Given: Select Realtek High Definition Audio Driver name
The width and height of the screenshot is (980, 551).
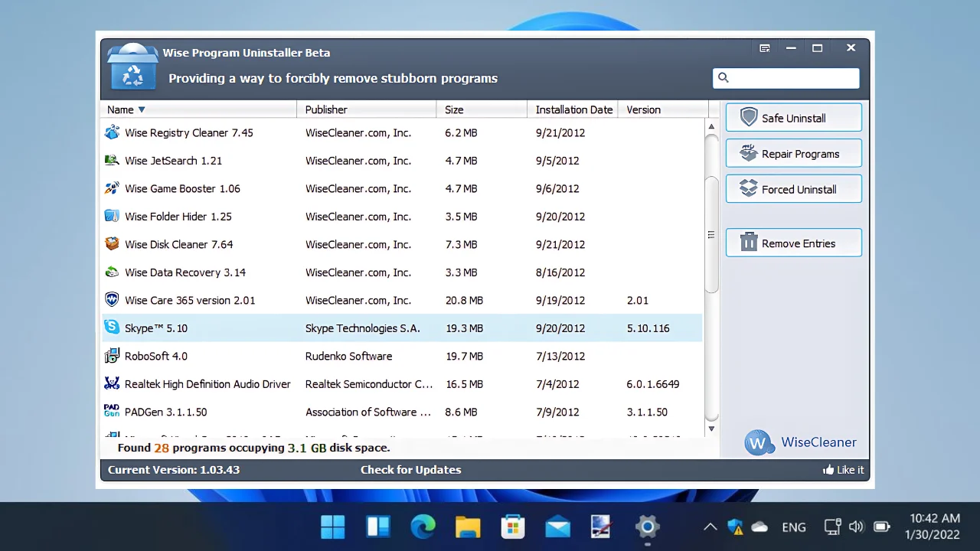Looking at the screenshot, I should 207,384.
